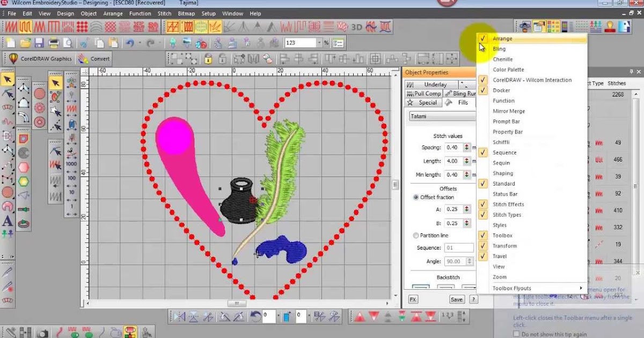Click the FX button

tap(413, 299)
